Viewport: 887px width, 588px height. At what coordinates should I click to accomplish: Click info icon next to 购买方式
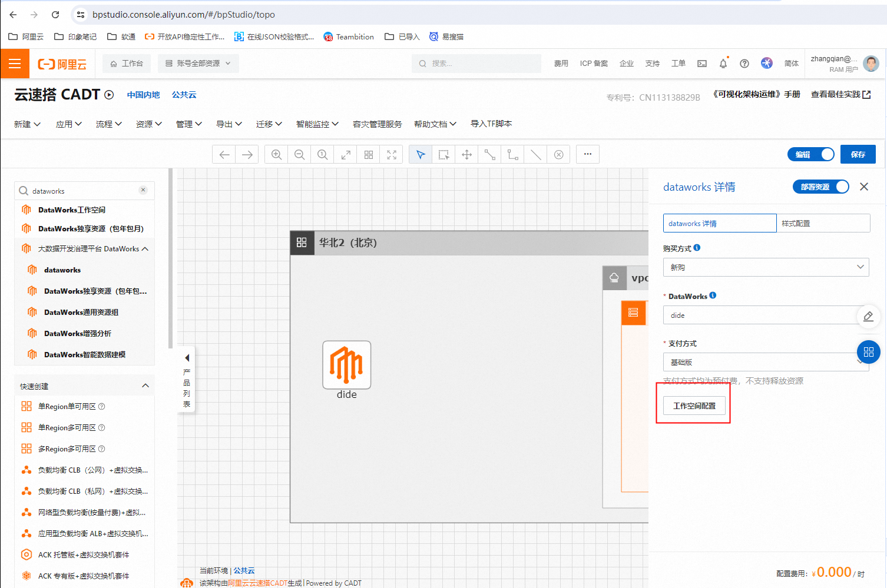tap(697, 248)
